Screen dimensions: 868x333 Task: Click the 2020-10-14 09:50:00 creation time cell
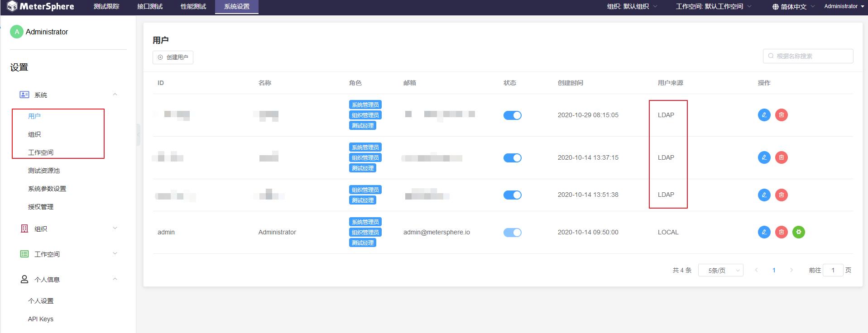[588, 232]
